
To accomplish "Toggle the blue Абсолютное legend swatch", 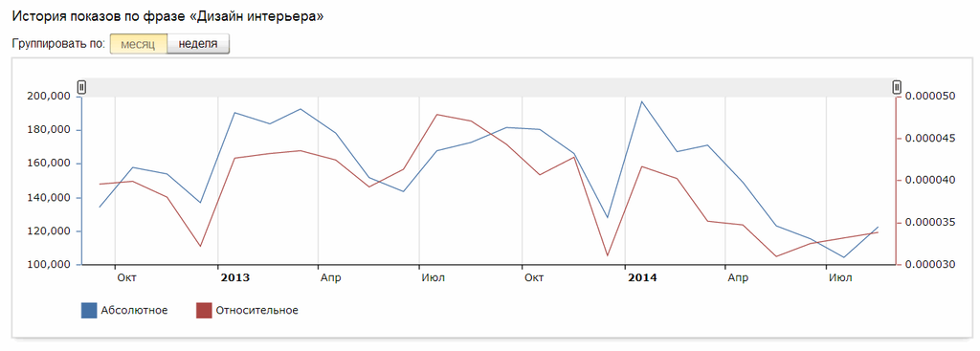I will pos(89,311).
